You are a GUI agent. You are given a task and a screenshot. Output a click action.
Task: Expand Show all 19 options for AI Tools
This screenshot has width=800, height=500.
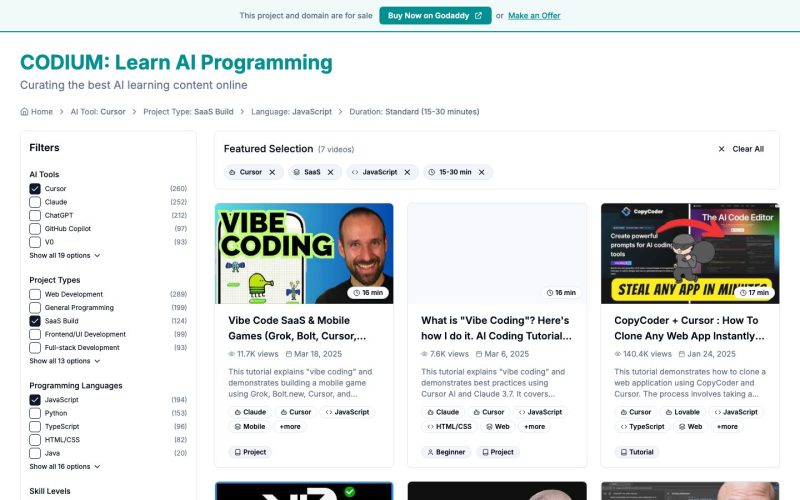coord(65,256)
